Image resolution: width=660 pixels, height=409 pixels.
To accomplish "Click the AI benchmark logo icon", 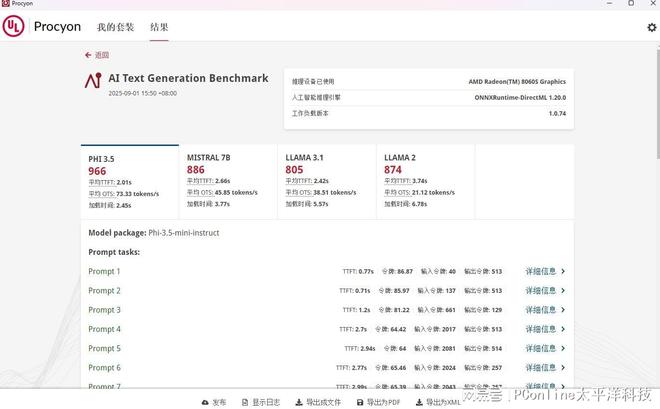I will (x=93, y=80).
